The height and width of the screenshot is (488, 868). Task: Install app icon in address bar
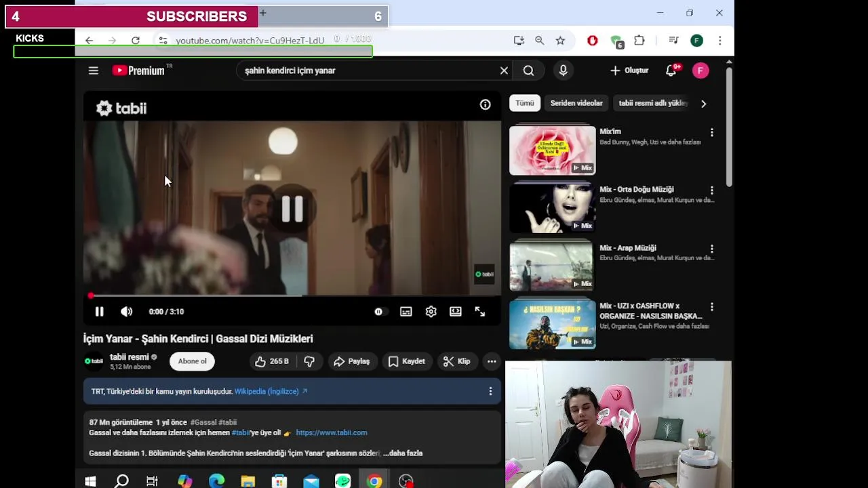519,41
